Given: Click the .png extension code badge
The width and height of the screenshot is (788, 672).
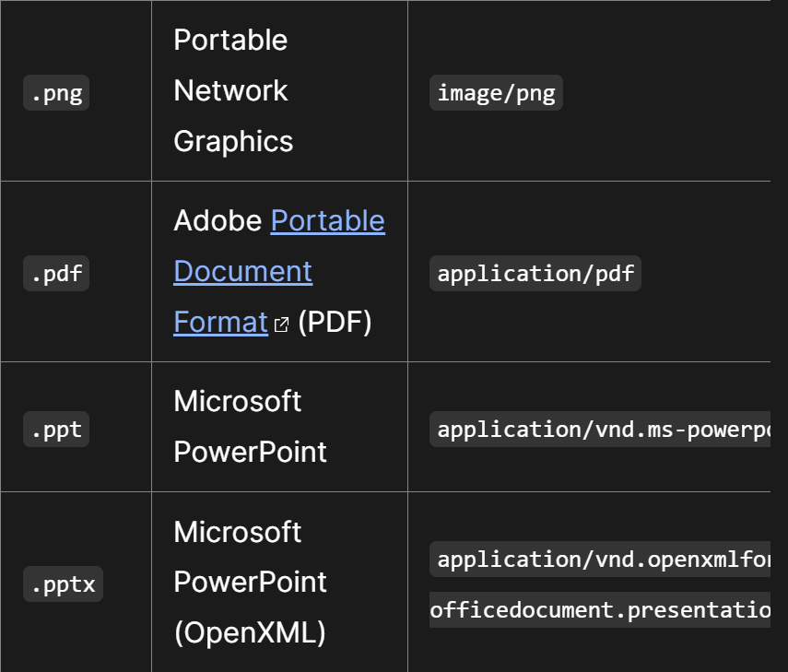Looking at the screenshot, I should (56, 93).
